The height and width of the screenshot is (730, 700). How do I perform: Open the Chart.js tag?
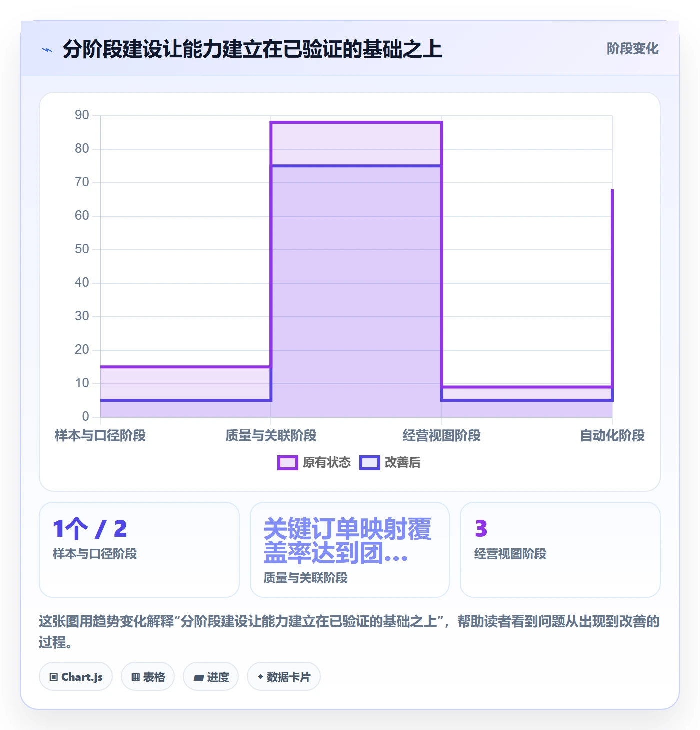pyautogui.click(x=76, y=677)
